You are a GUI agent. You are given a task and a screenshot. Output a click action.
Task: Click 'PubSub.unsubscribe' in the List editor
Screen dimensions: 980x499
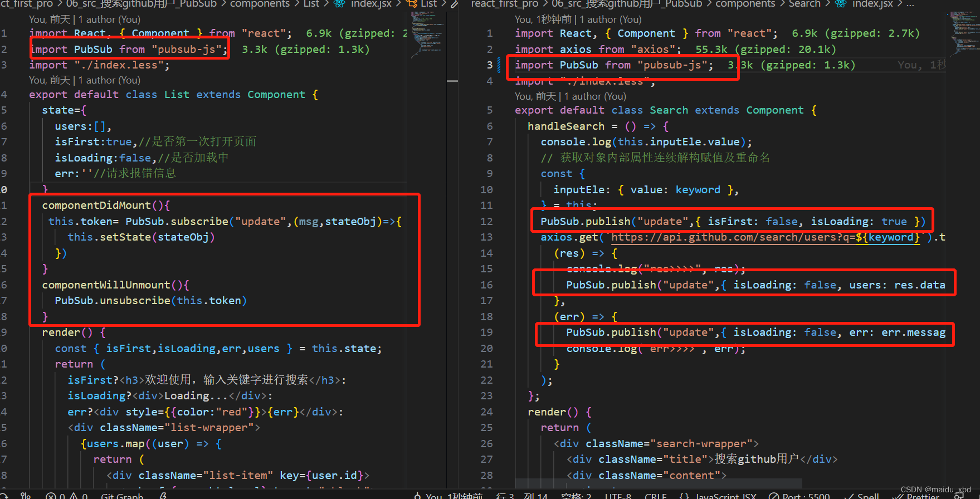tap(113, 301)
